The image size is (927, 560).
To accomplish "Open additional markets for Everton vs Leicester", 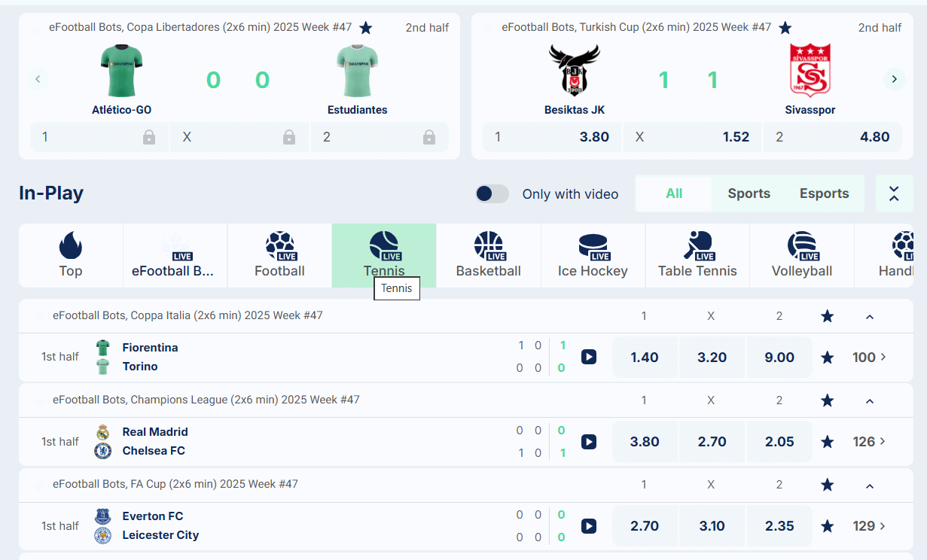I will pyautogui.click(x=868, y=525).
